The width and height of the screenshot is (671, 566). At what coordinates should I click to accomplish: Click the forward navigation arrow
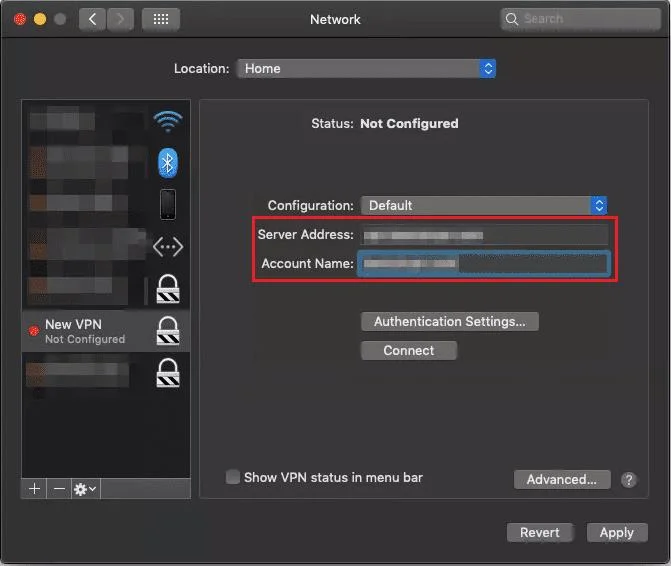(x=120, y=19)
